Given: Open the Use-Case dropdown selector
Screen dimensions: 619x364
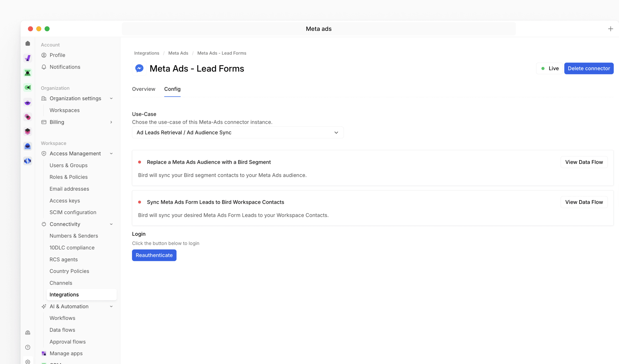Looking at the screenshot, I should pos(238,133).
